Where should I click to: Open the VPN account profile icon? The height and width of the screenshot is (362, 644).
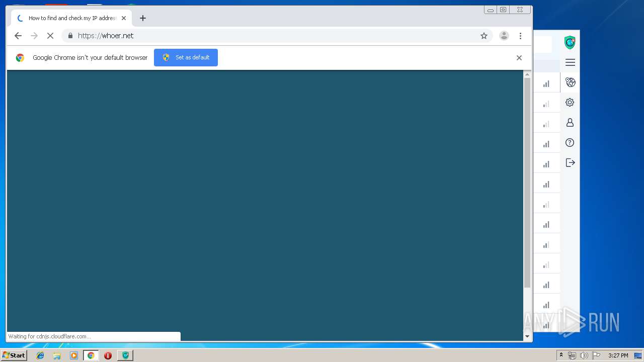point(570,123)
